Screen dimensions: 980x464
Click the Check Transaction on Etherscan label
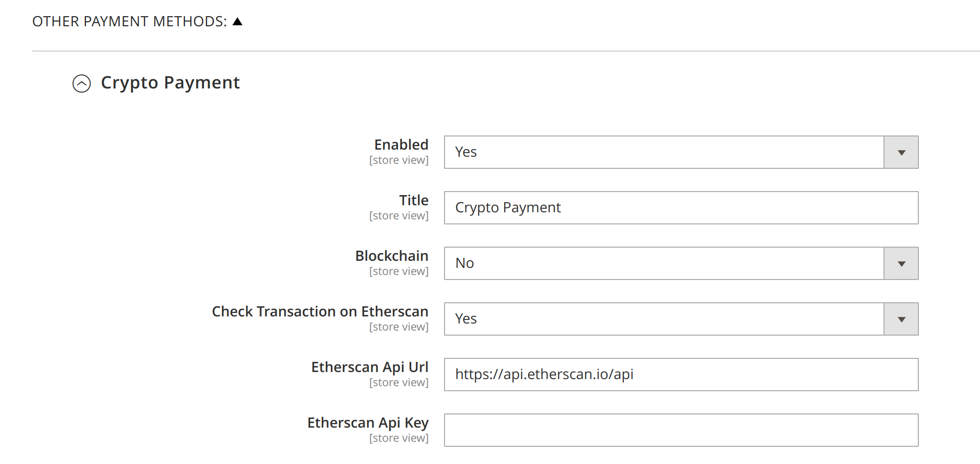pos(320,312)
